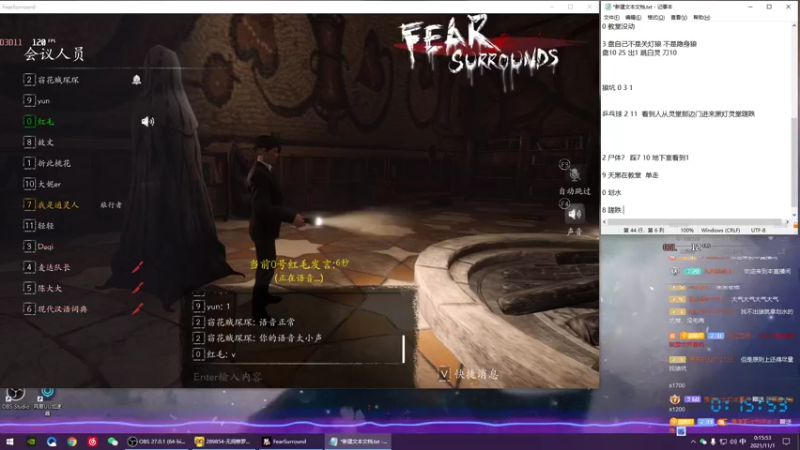
Task: Select player 11 轻轻 in list
Action: 38,226
